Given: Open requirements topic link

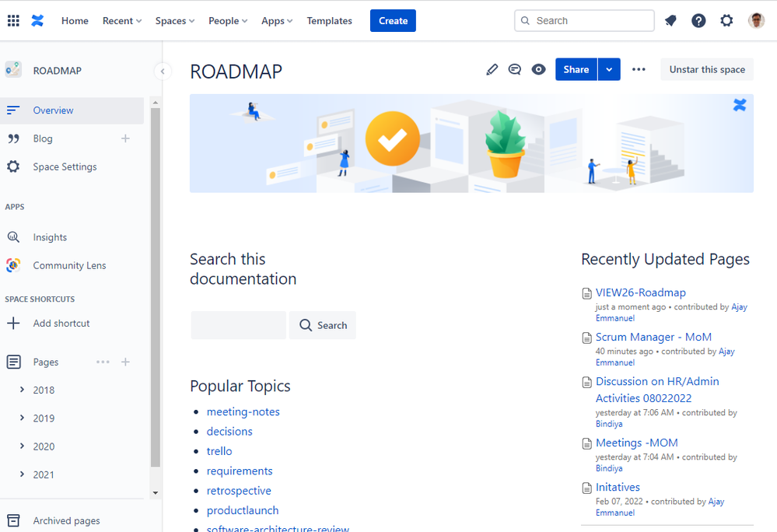Looking at the screenshot, I should pyautogui.click(x=240, y=471).
